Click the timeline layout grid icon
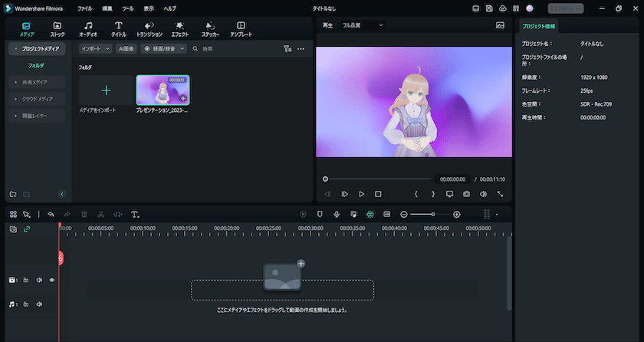 (x=13, y=214)
